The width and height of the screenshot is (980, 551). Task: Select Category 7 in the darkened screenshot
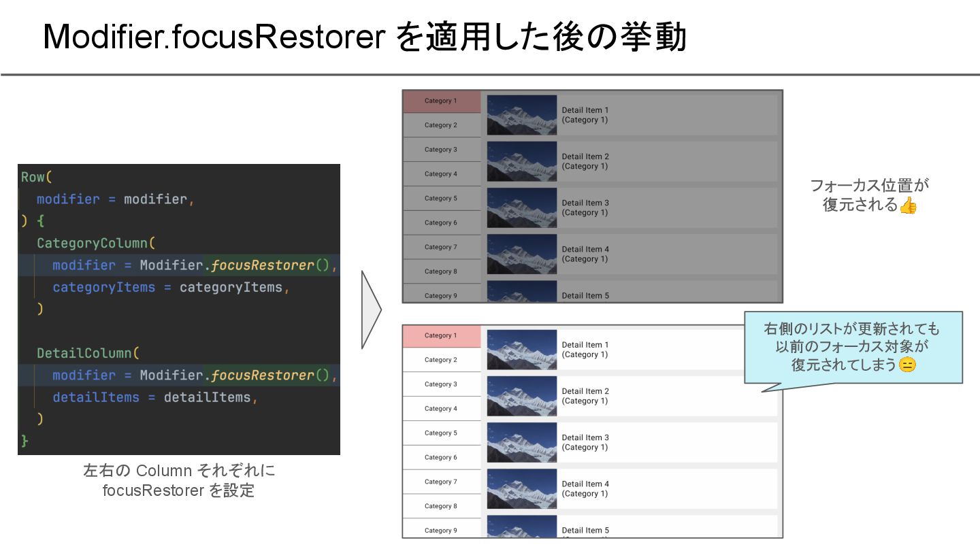point(442,248)
